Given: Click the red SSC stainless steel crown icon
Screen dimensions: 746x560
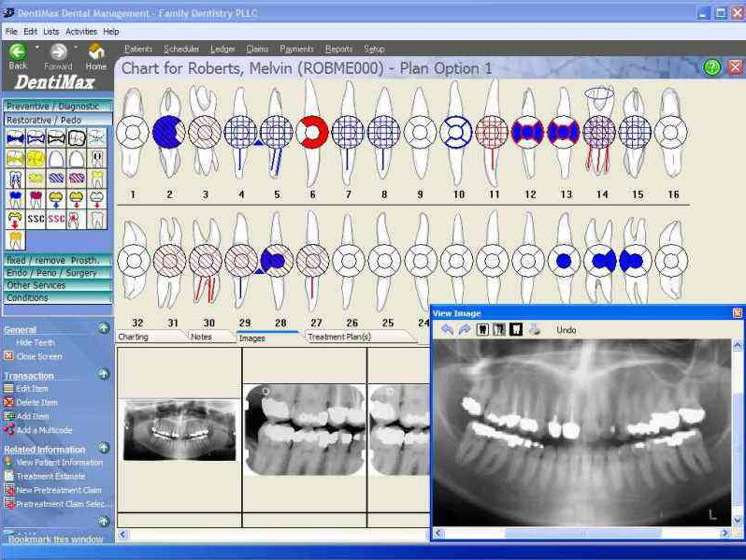Looking at the screenshot, I should click(57, 219).
